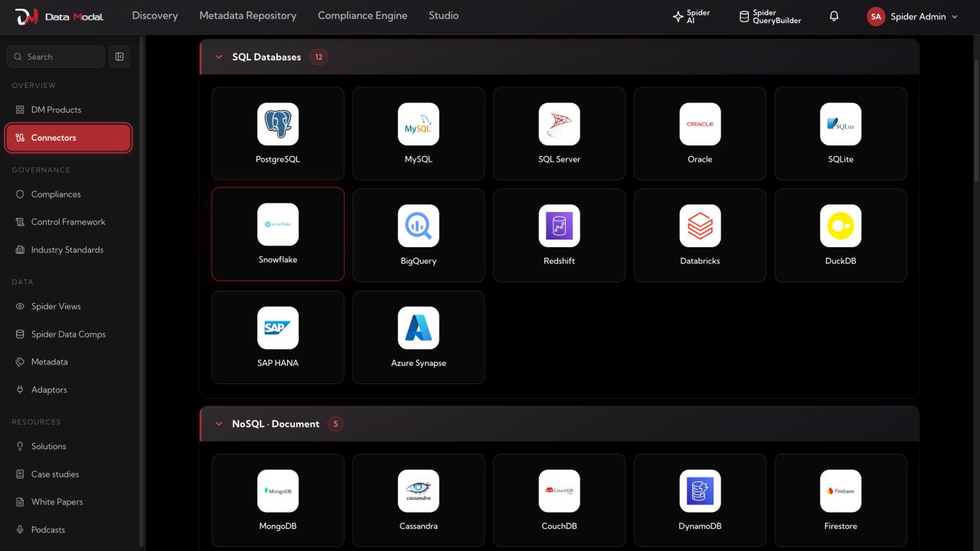Choose the Redshift connector icon

(x=559, y=226)
